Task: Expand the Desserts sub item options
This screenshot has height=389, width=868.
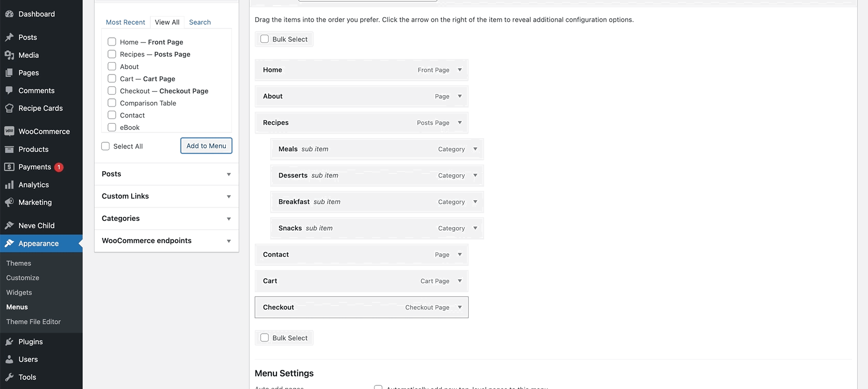Action: (x=475, y=175)
